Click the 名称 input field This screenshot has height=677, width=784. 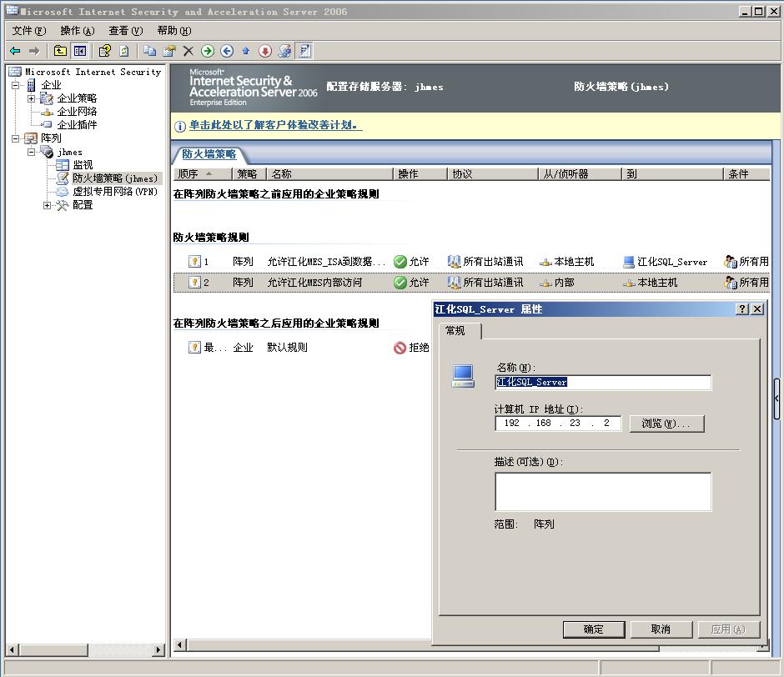coord(603,383)
